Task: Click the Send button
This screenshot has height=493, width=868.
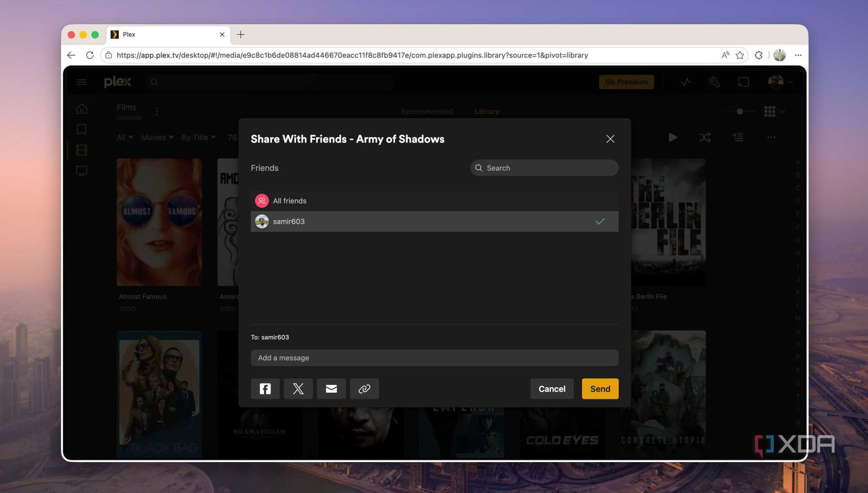Action: [x=600, y=388]
